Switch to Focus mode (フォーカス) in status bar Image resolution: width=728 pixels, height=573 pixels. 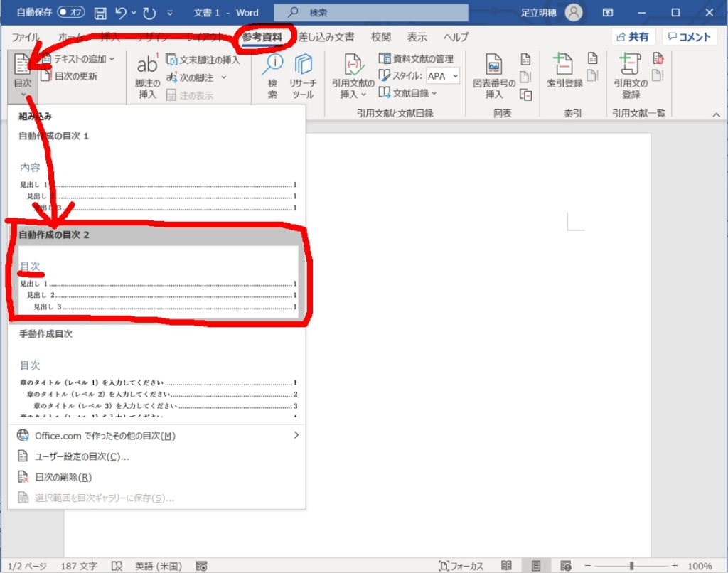[461, 566]
